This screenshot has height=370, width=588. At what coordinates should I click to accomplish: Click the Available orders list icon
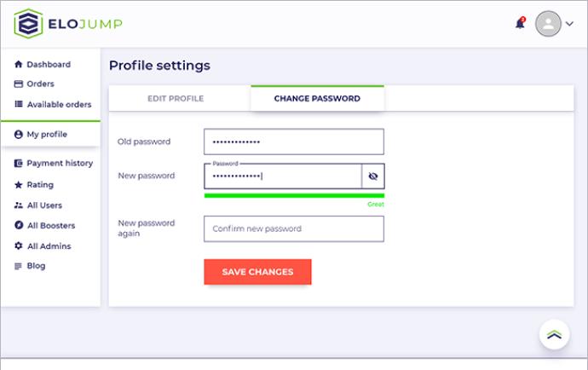pos(18,105)
